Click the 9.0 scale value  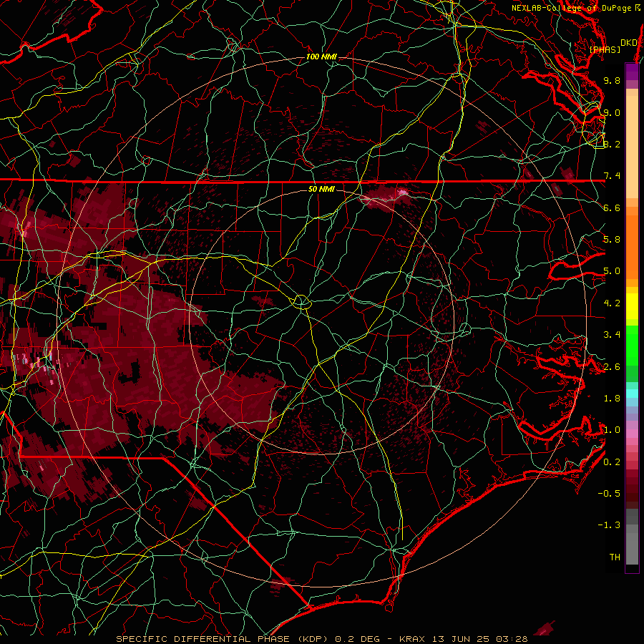point(612,112)
